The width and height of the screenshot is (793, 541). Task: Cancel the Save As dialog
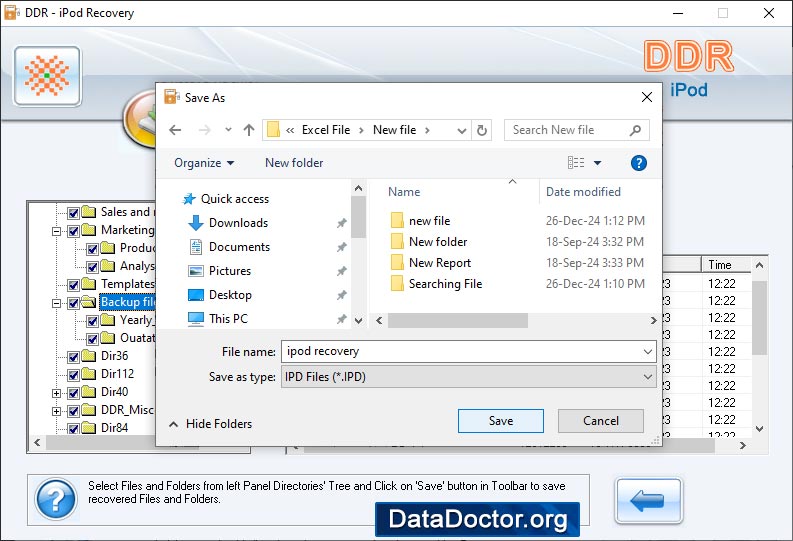pos(601,421)
